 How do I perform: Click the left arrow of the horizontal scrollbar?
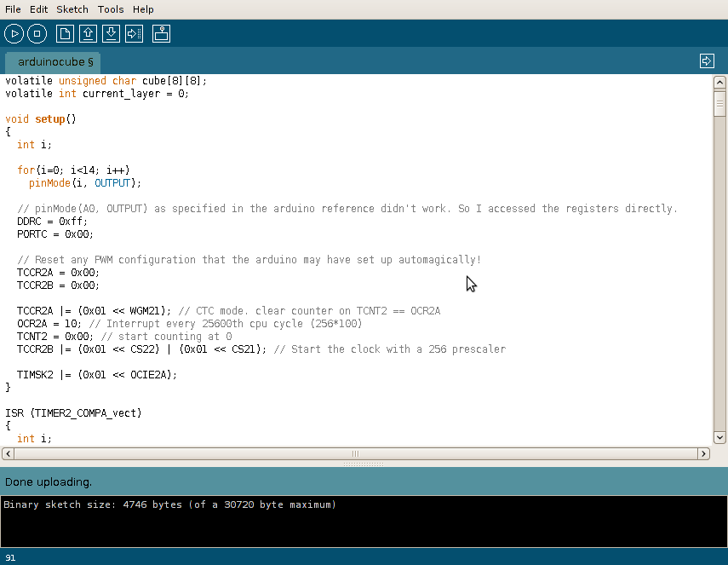(7, 453)
